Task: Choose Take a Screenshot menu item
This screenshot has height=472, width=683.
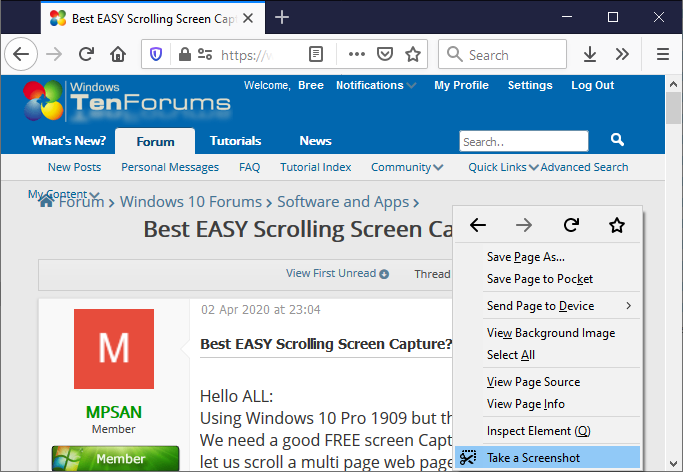Action: coord(548,458)
